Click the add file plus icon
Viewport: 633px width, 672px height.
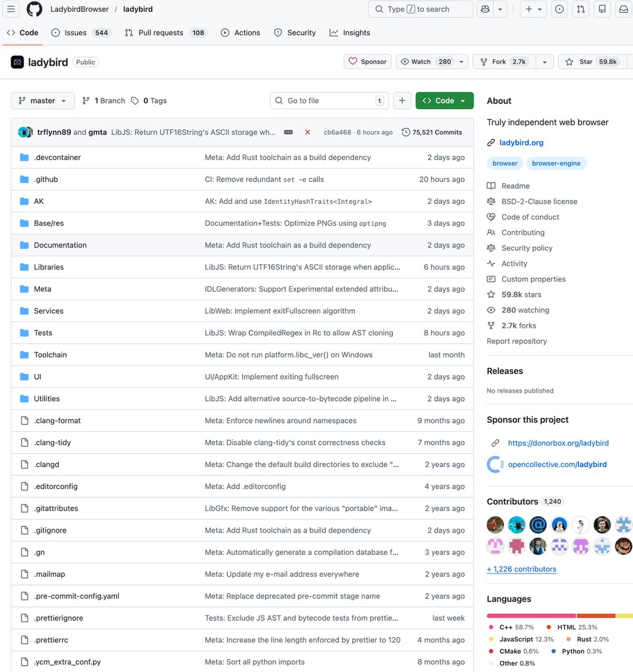tap(402, 101)
